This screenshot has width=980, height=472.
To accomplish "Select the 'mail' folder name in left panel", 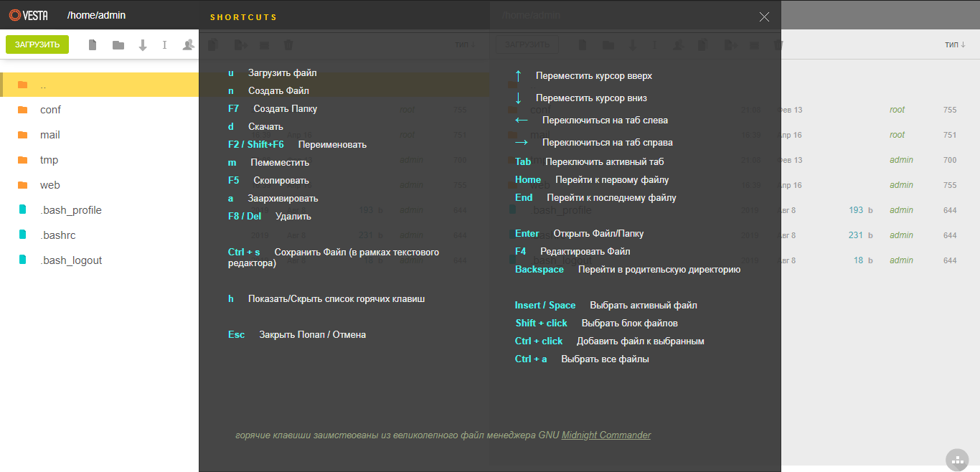I will (x=50, y=135).
